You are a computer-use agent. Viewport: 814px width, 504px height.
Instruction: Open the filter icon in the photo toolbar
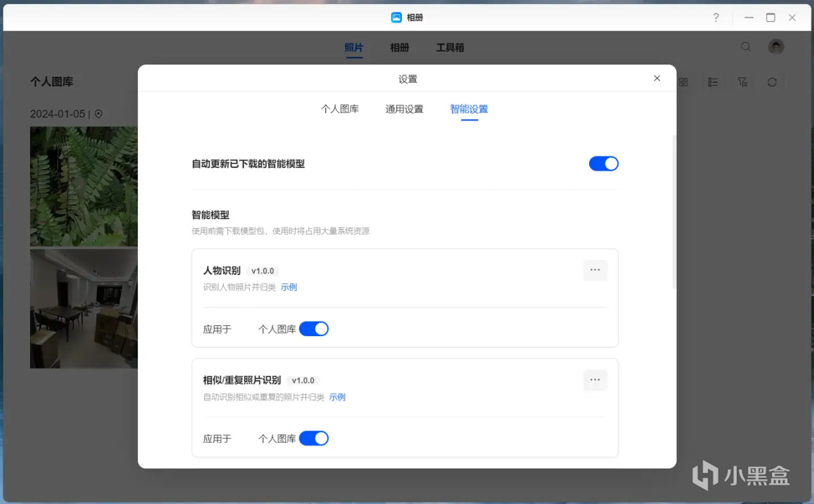click(x=742, y=82)
